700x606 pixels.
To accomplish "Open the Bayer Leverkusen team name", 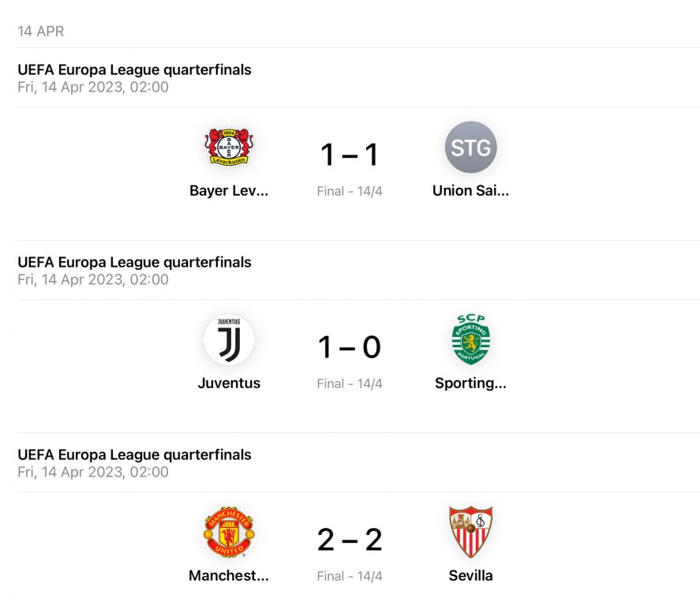I will (x=229, y=191).
